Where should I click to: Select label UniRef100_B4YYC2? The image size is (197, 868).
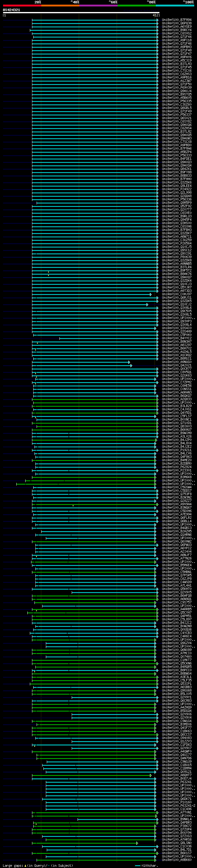177,338
